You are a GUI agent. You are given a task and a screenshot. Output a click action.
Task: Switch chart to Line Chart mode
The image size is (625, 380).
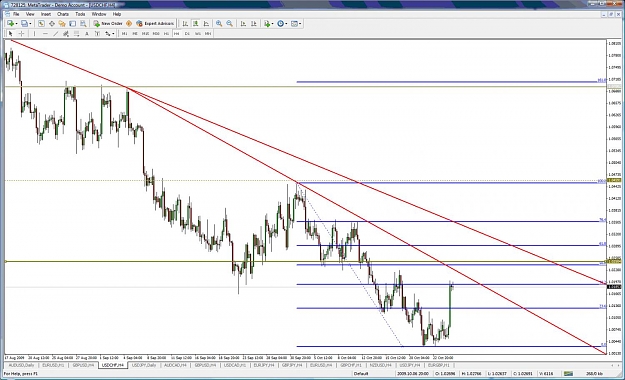click(206, 24)
